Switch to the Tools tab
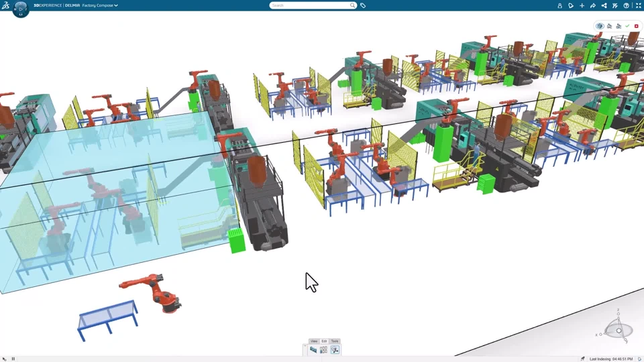This screenshot has width=644, height=362. coord(335,341)
